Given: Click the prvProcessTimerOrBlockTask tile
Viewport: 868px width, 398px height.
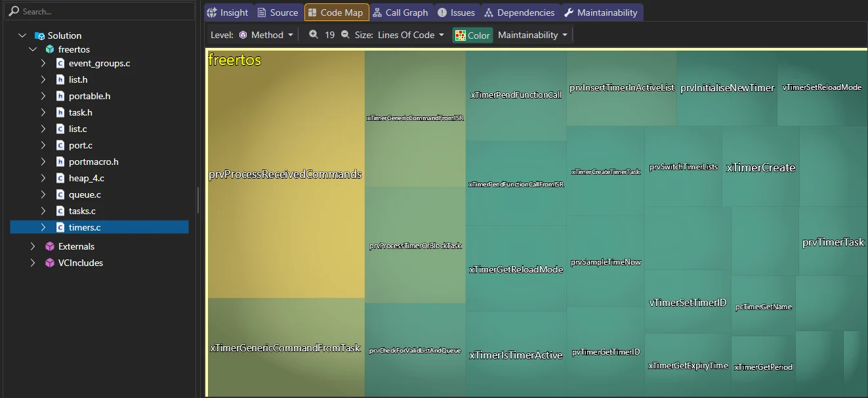Looking at the screenshot, I should coord(415,246).
